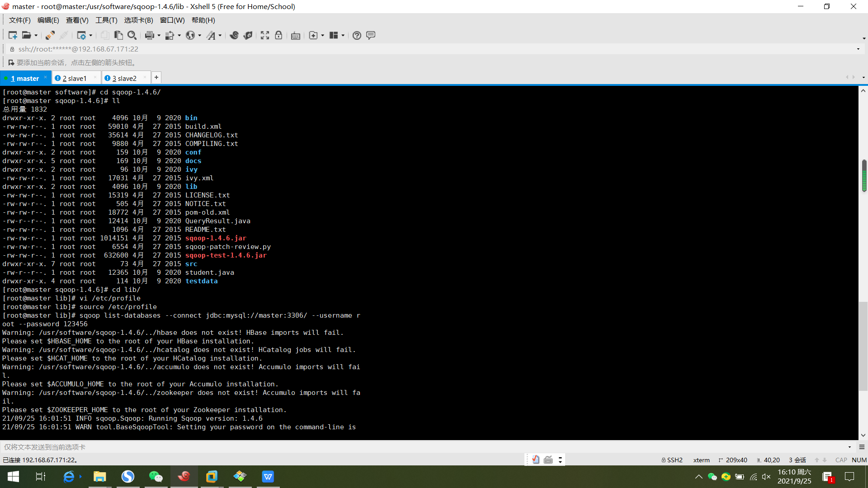Switch to the 2 slave1 tab
Screen dimensions: 868x488
75,78
